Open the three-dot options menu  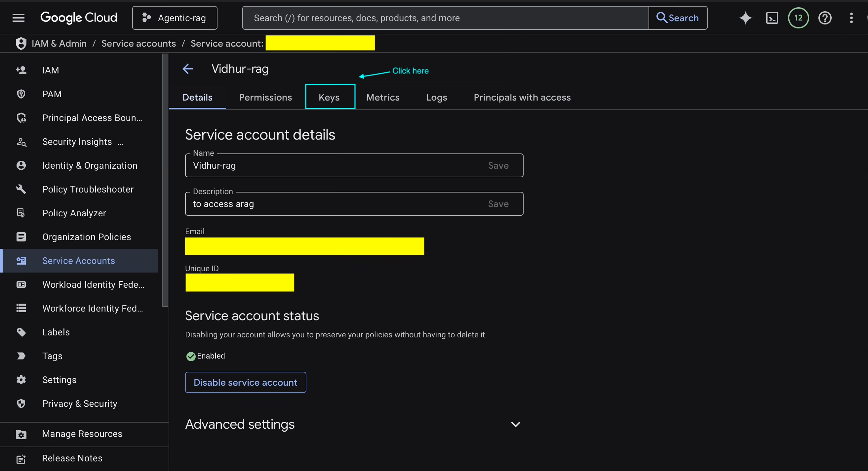pos(851,18)
